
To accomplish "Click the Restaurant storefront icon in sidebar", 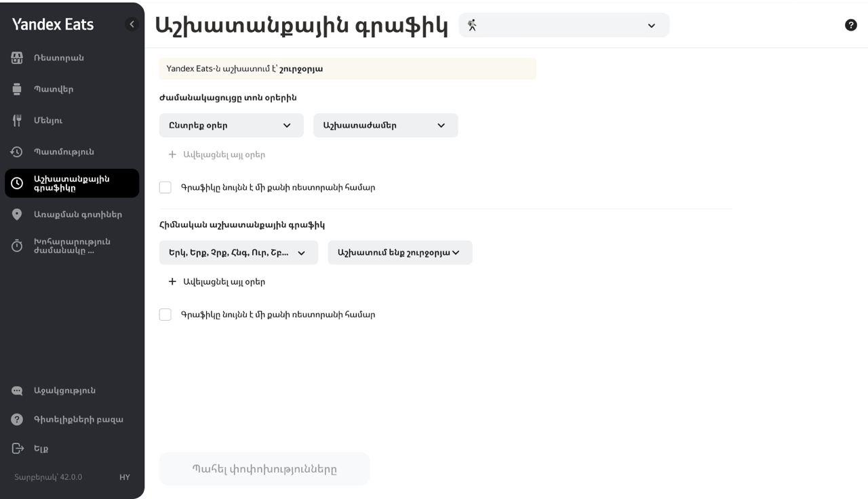I will (x=17, y=58).
